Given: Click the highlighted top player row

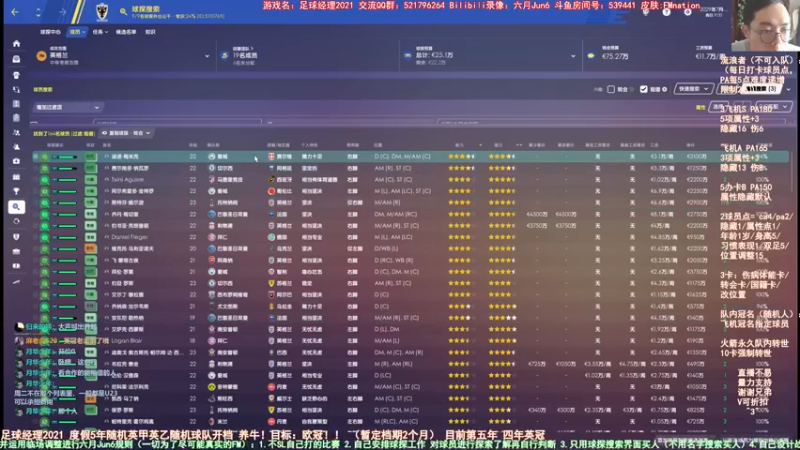Looking at the screenshot, I should pos(411,157).
